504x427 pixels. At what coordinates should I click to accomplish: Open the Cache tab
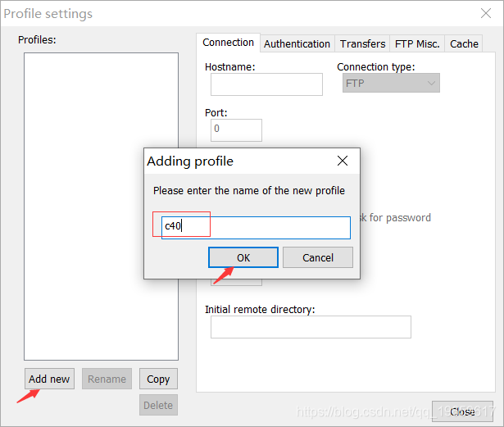pyautogui.click(x=464, y=43)
